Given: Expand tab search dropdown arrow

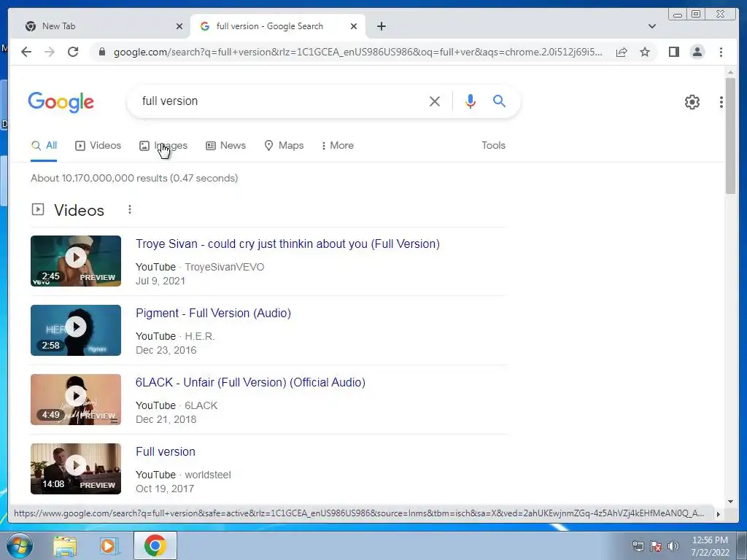Looking at the screenshot, I should point(651,26).
